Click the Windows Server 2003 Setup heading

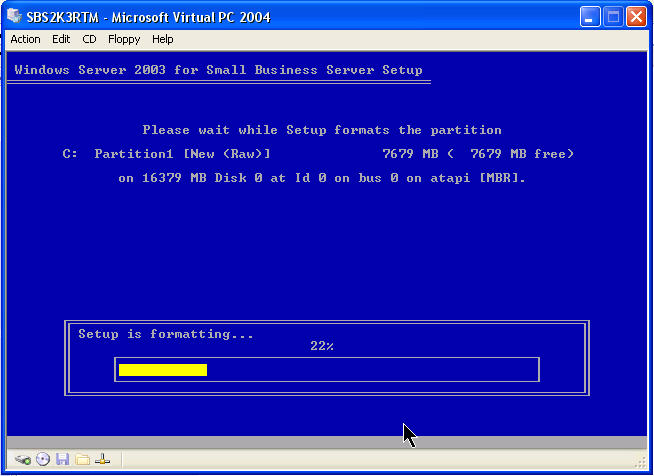pyautogui.click(x=219, y=70)
